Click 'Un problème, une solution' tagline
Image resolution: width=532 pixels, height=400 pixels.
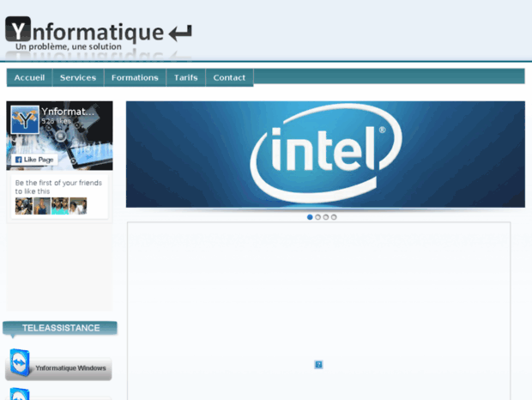pos(68,47)
